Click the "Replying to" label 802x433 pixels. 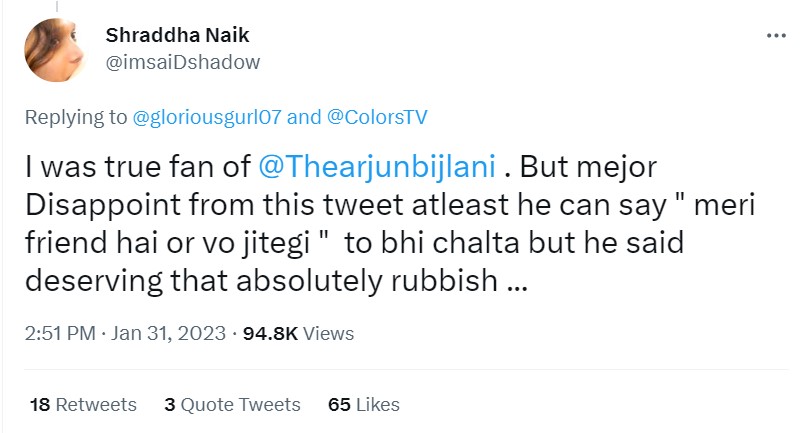(76, 117)
